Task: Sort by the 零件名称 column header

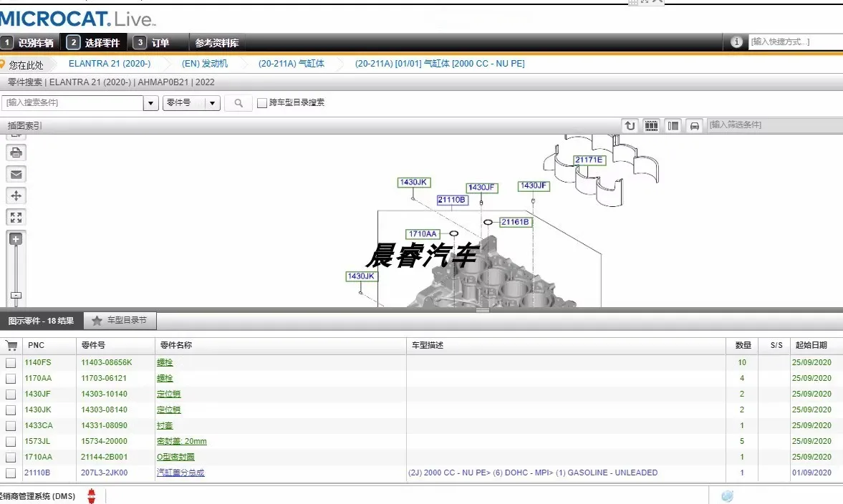Action: pos(281,346)
